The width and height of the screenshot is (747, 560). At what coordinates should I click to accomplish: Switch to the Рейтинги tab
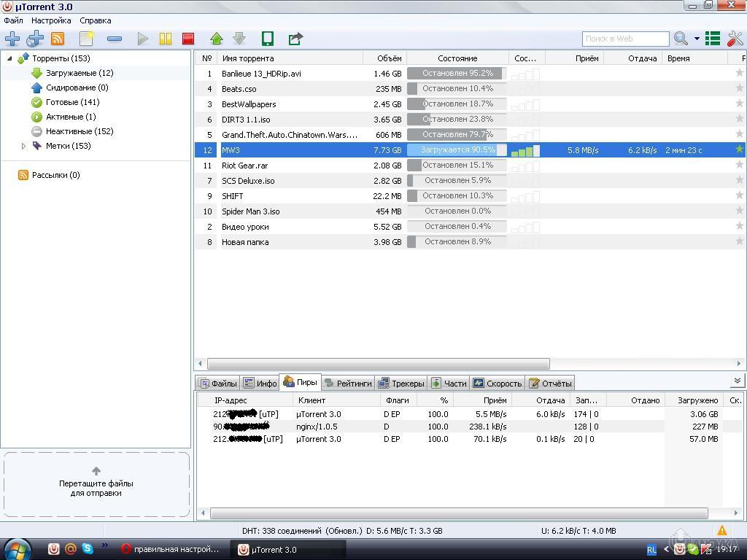tap(348, 383)
